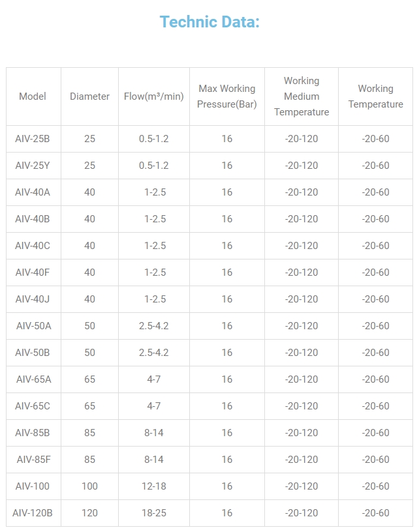Select the AIV-65C model cell
This screenshot has height=532, width=419.
tap(33, 406)
